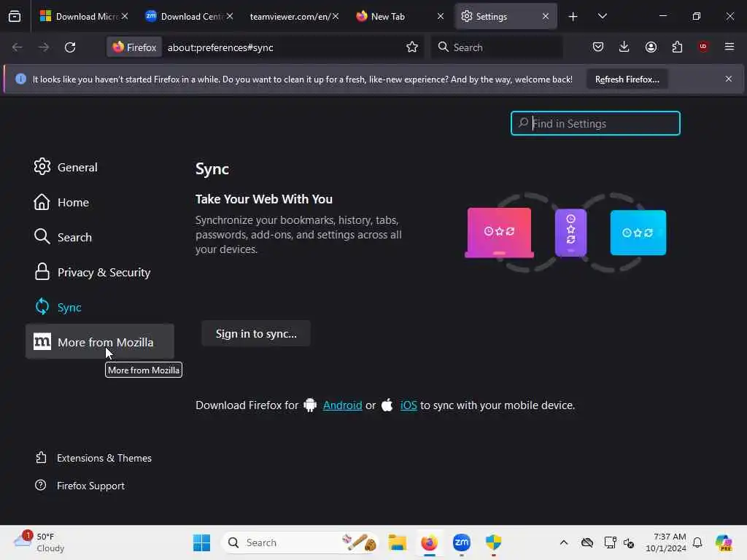The width and height of the screenshot is (747, 560).
Task: Open Firefox Support link
Action: [x=80, y=486]
